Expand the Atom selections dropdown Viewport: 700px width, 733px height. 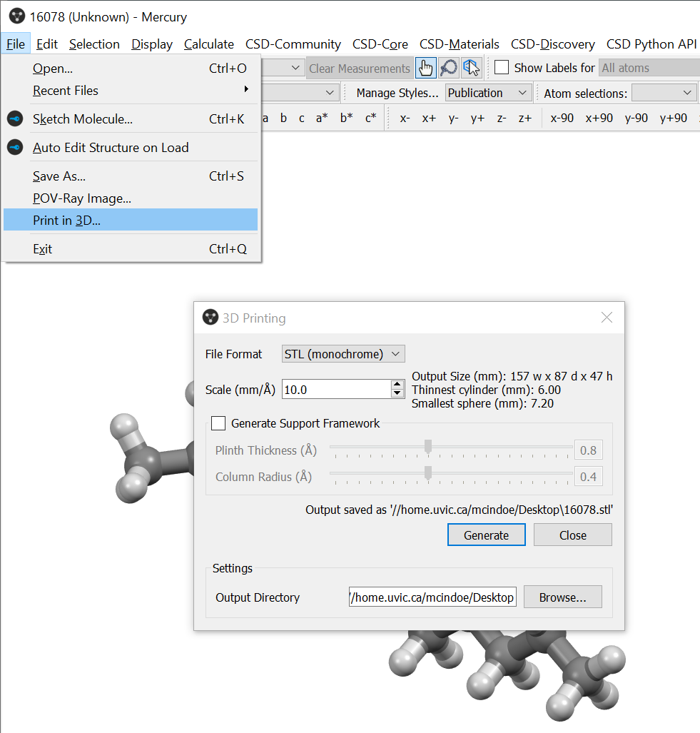click(x=664, y=93)
